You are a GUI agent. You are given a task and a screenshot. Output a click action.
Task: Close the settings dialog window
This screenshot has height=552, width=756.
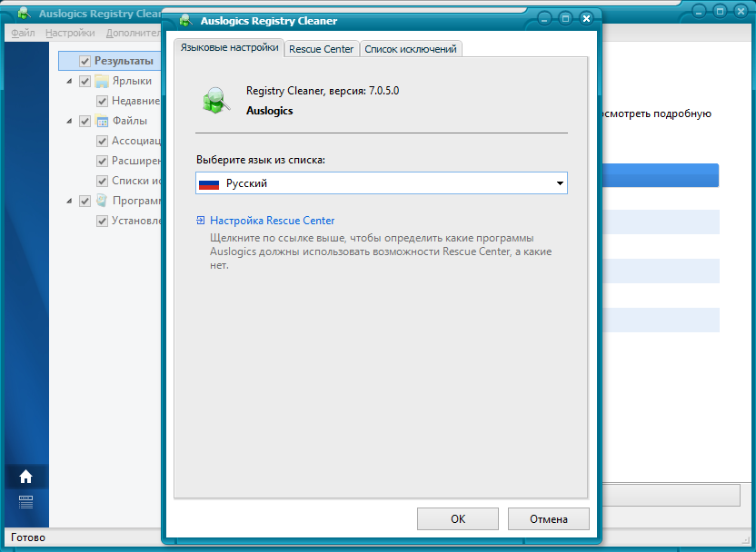point(586,19)
